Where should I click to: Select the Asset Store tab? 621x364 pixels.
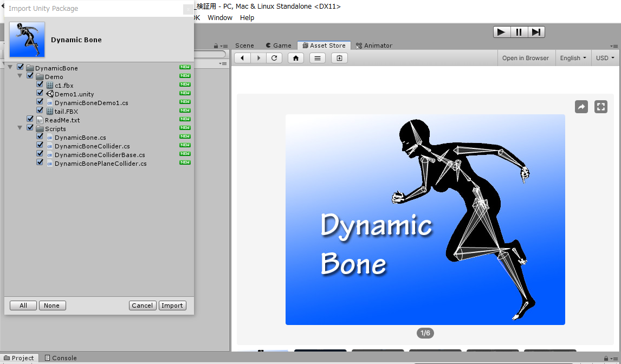[x=324, y=45]
